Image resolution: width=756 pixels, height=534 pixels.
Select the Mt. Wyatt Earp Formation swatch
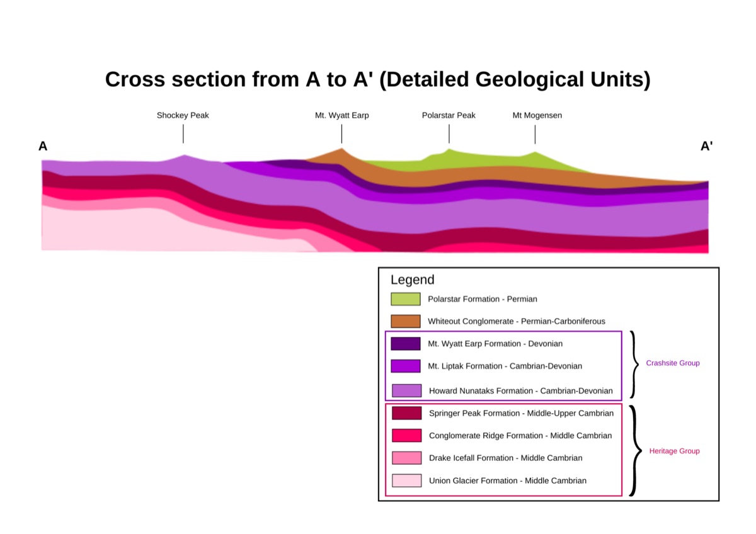[x=406, y=344]
